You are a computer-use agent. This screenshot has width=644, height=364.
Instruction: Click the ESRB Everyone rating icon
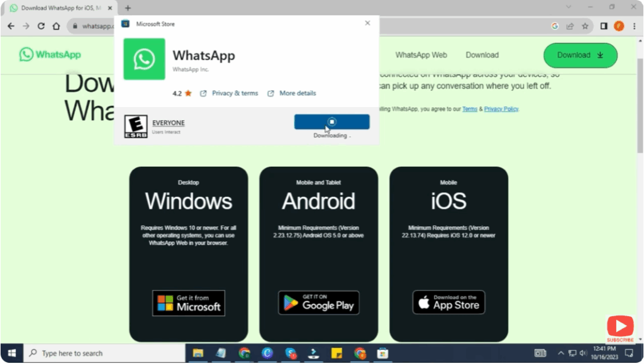(x=135, y=126)
